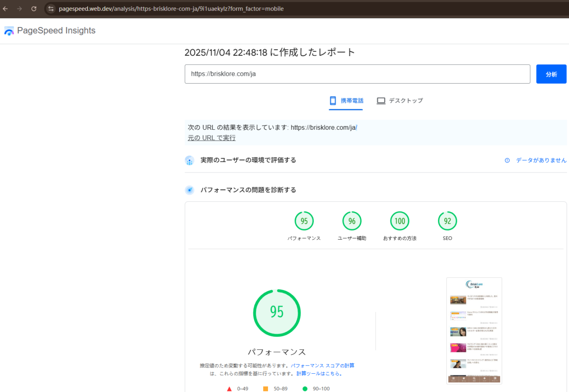Click the 元の URL で実行 link
Viewport: 569px width, 392px height.
coord(211,138)
